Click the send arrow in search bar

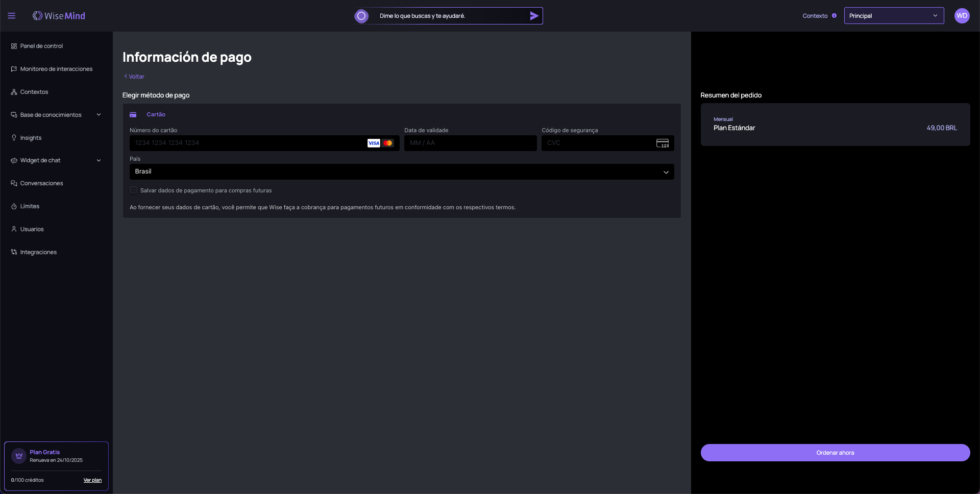point(534,16)
